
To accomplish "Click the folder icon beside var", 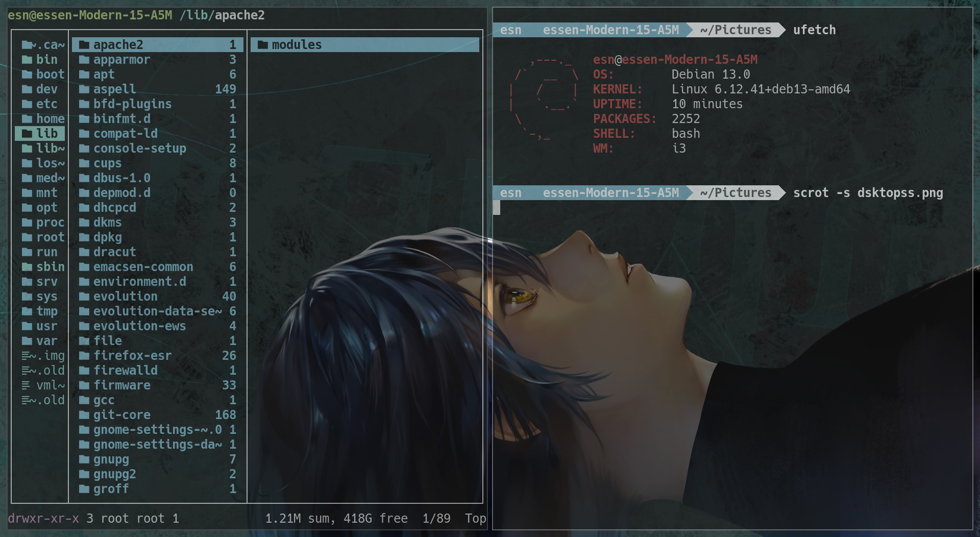I will pos(27,341).
